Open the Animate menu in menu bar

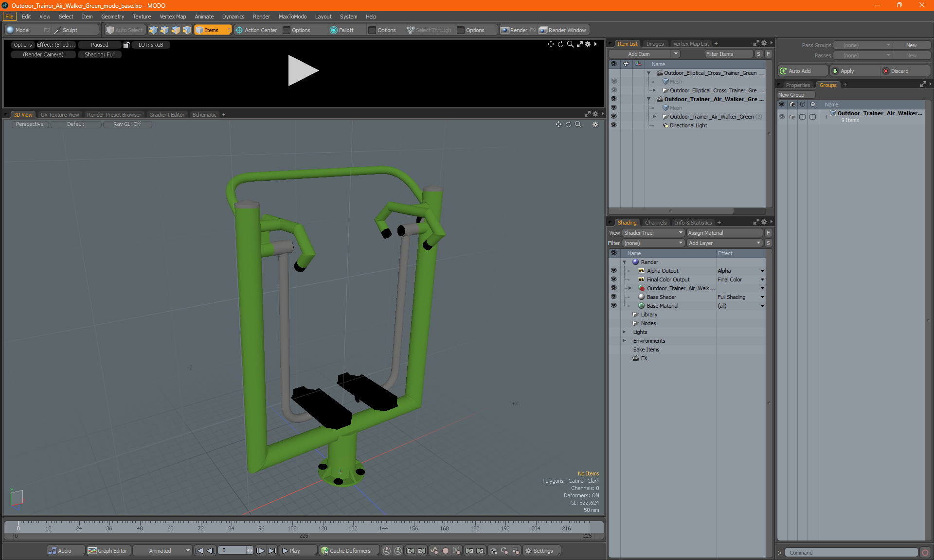pos(203,16)
